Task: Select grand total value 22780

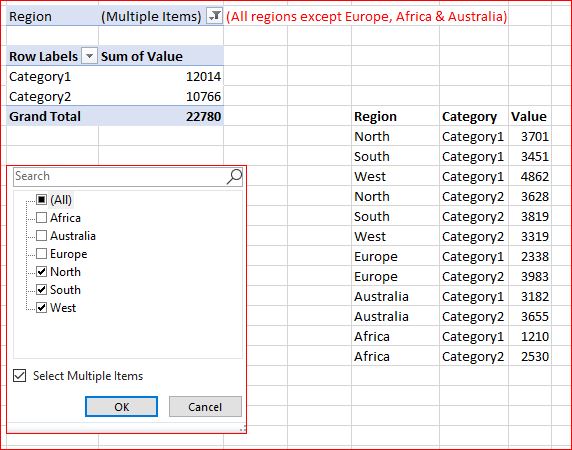Action: pyautogui.click(x=161, y=116)
